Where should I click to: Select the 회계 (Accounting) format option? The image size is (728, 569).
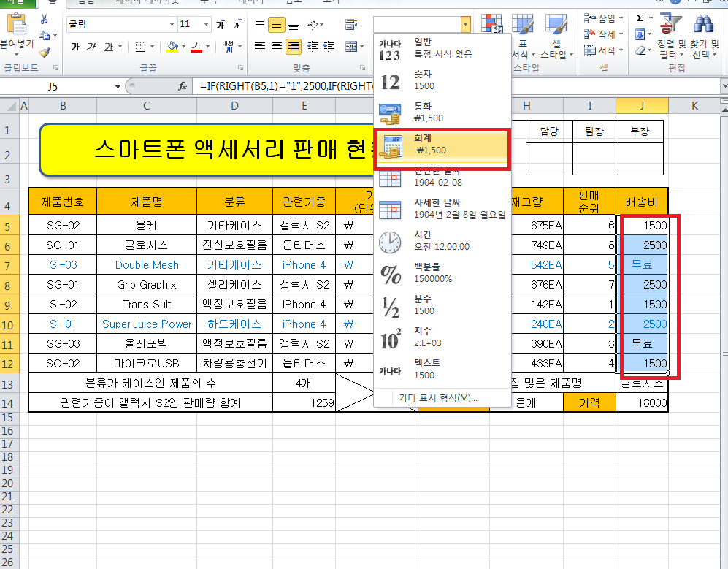pyautogui.click(x=440, y=143)
